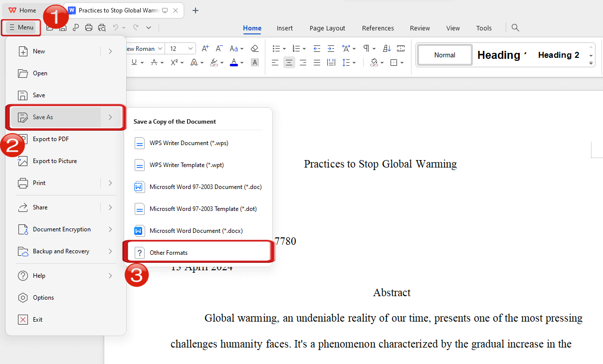Switch to the Review tab

420,28
